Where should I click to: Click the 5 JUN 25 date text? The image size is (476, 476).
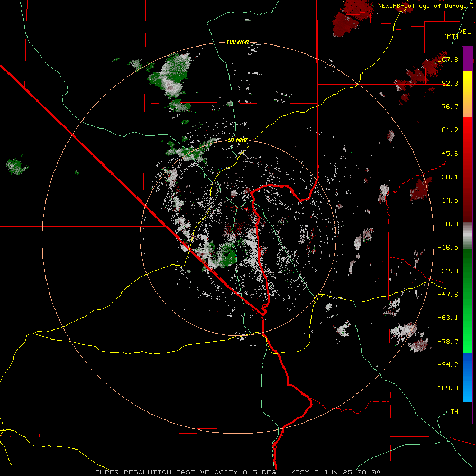[333, 472]
